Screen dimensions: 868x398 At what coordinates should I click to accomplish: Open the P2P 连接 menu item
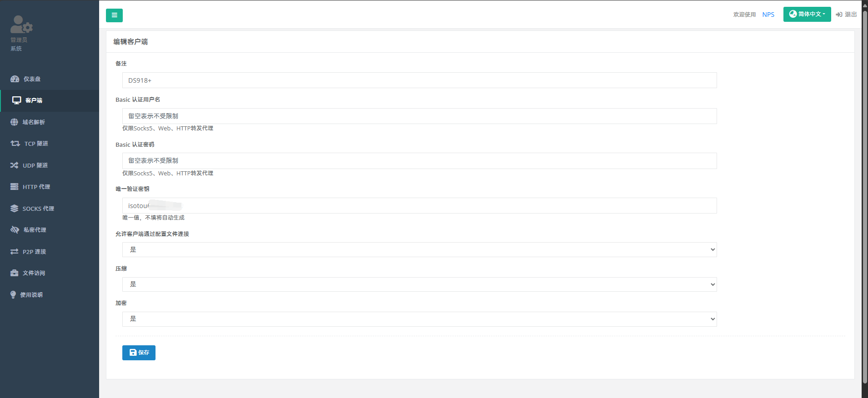click(34, 252)
